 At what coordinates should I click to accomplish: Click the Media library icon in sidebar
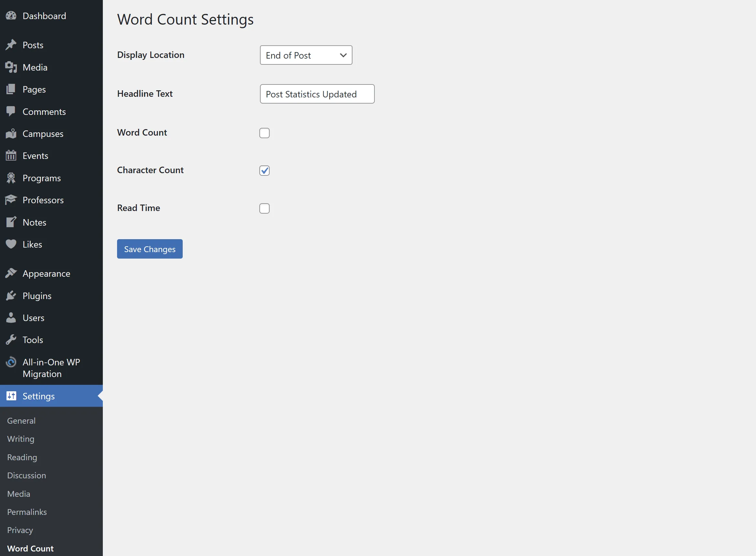11,67
